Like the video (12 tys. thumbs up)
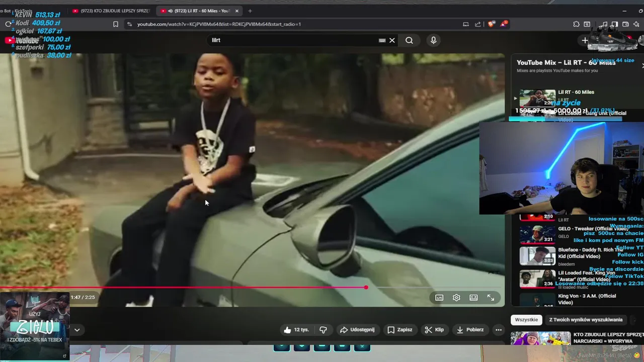The width and height of the screenshot is (644, 362). tap(296, 330)
